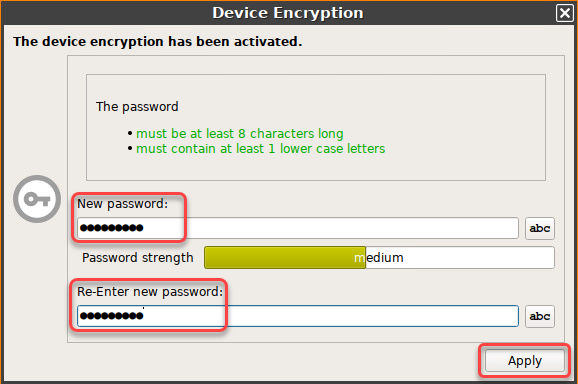Click the masked dots in Re-Enter field

[112, 316]
